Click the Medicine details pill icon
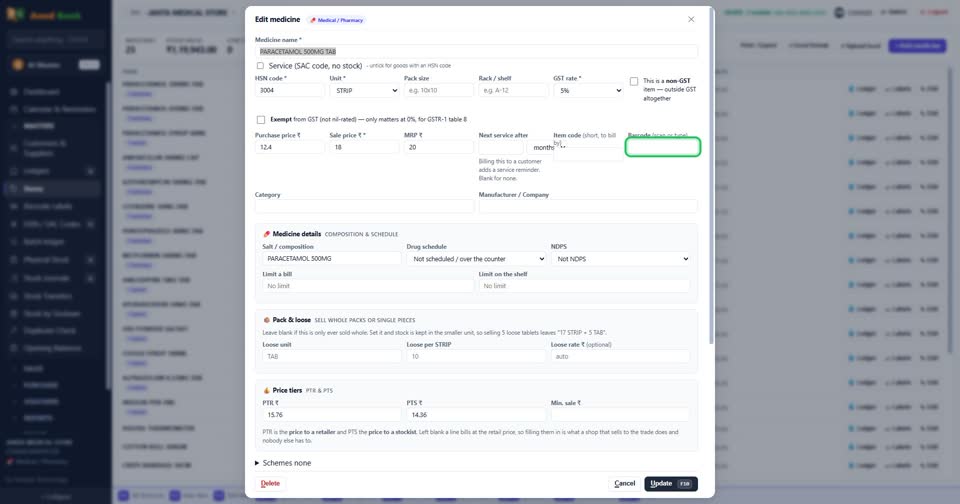Image resolution: width=960 pixels, height=504 pixels. pos(266,234)
